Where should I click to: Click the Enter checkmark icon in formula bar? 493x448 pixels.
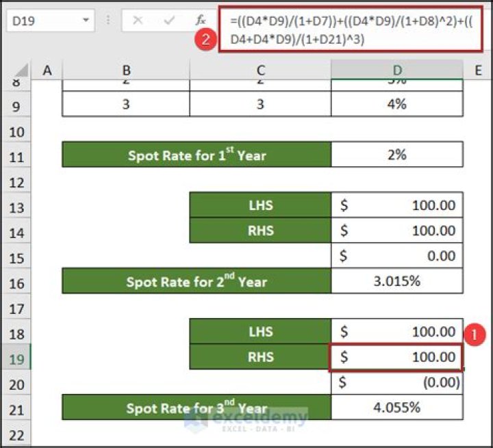tap(169, 21)
